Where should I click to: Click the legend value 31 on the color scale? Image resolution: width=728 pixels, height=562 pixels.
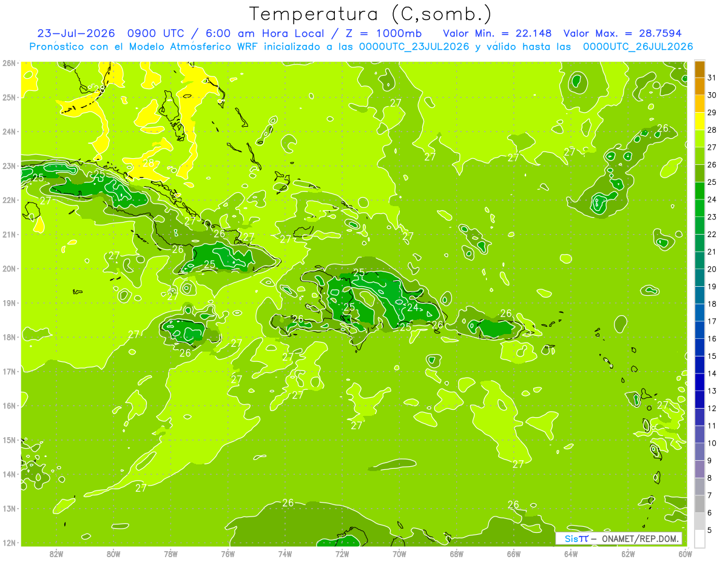712,77
